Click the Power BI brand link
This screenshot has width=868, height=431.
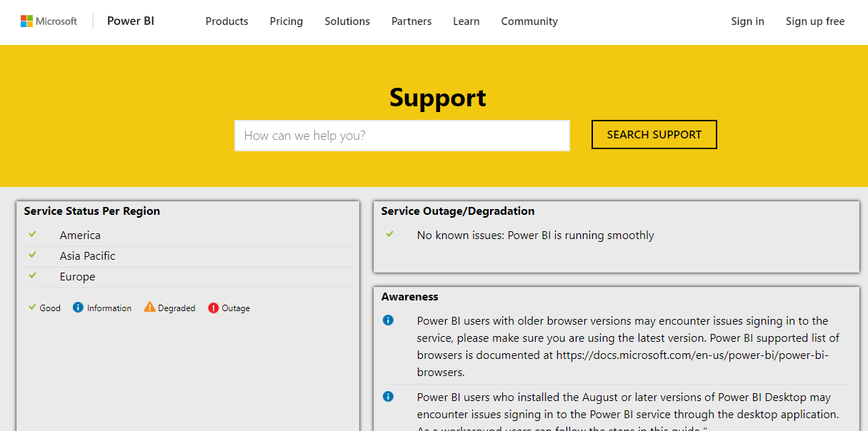131,21
